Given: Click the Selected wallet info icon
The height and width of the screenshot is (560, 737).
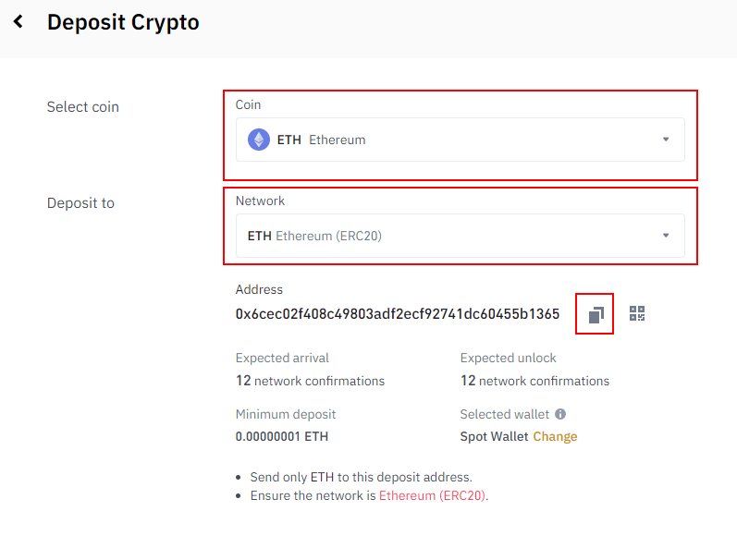Looking at the screenshot, I should [x=560, y=414].
